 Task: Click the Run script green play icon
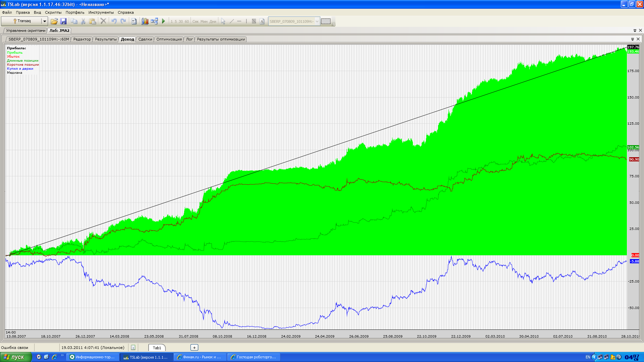click(x=163, y=21)
